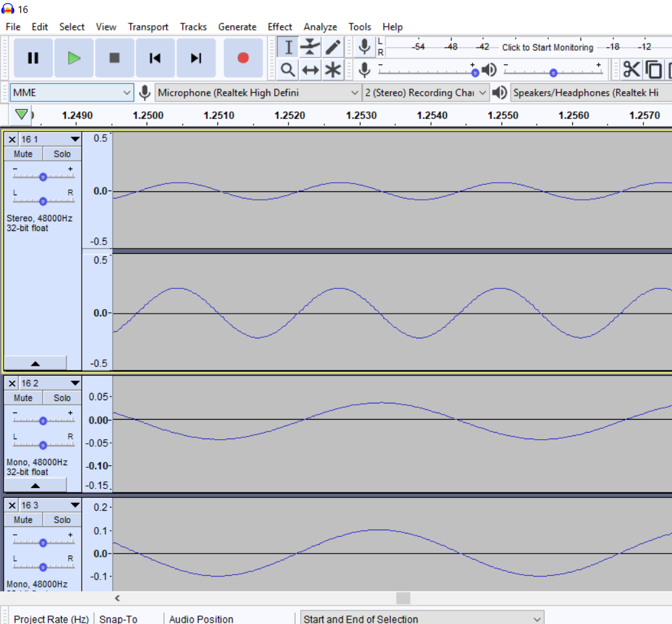Open the Tracks menu
This screenshot has width=672, height=624.
click(x=193, y=27)
